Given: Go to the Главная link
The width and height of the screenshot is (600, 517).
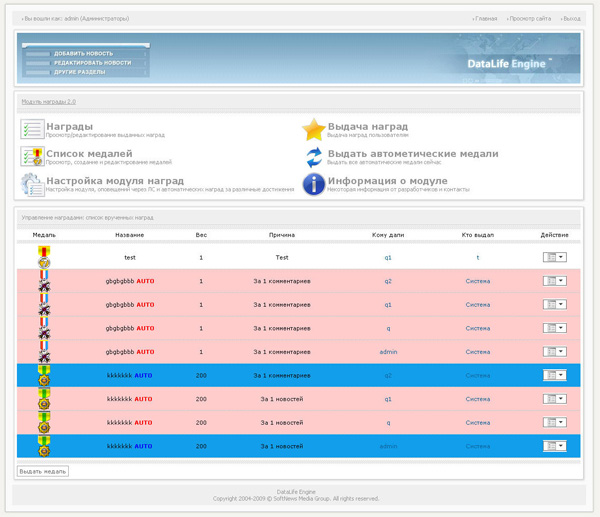Looking at the screenshot, I should (486, 18).
